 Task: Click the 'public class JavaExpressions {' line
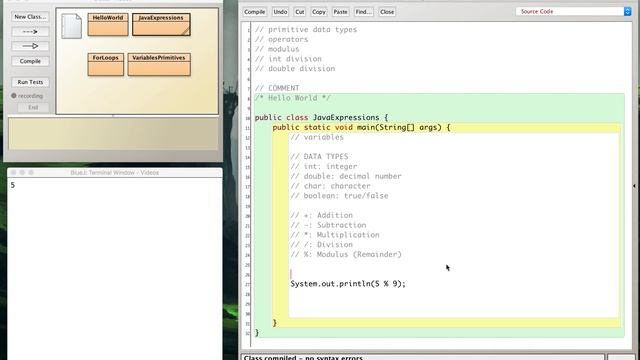[321, 118]
